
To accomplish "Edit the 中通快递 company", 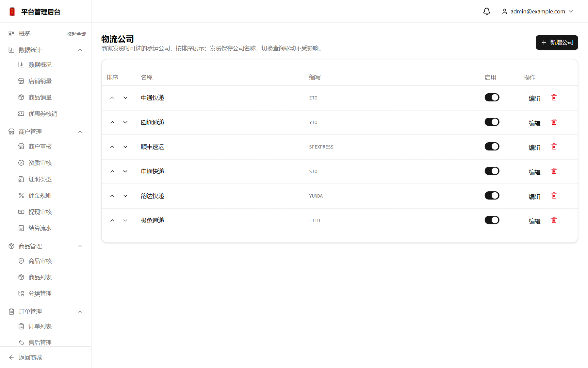I will pyautogui.click(x=534, y=98).
